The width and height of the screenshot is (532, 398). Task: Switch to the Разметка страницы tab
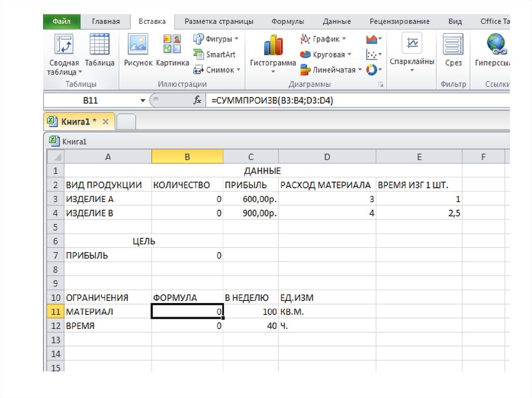[219, 21]
